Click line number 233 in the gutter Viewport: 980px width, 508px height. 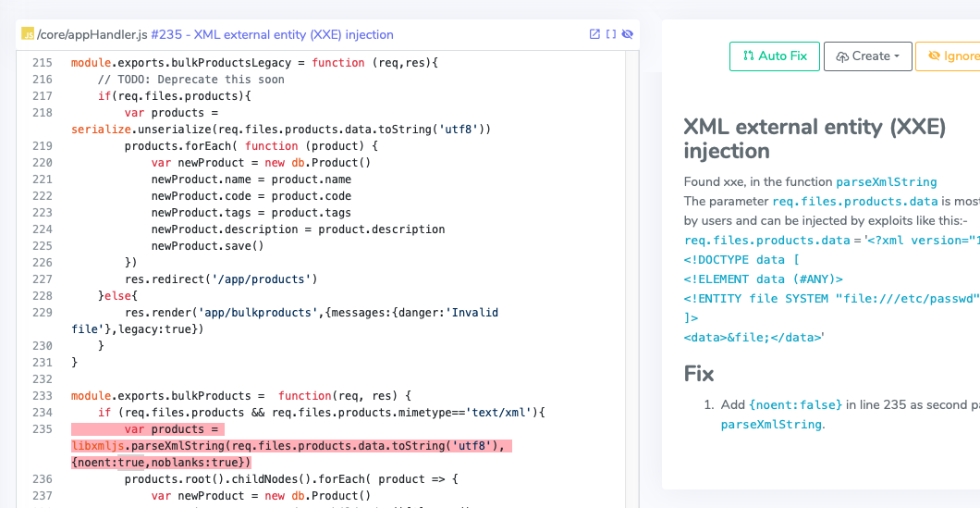(x=43, y=396)
